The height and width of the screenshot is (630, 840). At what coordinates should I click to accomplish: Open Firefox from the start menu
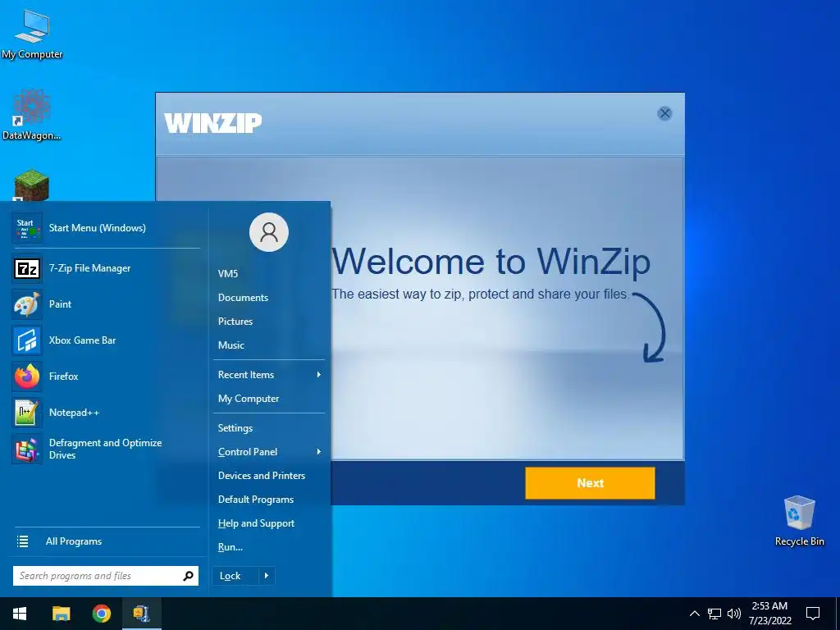[106, 376]
